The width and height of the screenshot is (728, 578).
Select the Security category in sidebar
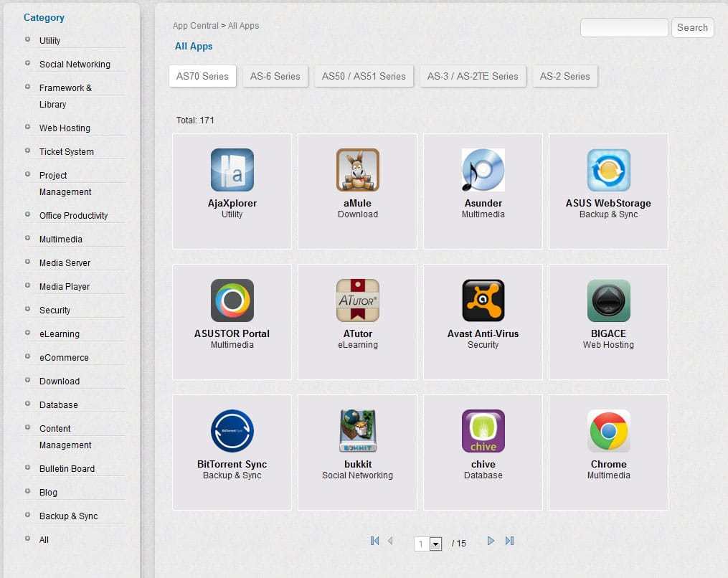(x=55, y=310)
